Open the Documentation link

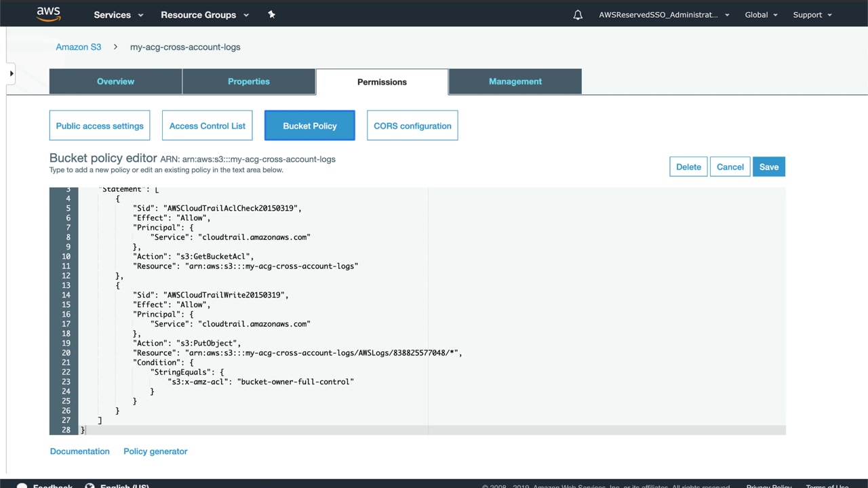pyautogui.click(x=79, y=451)
